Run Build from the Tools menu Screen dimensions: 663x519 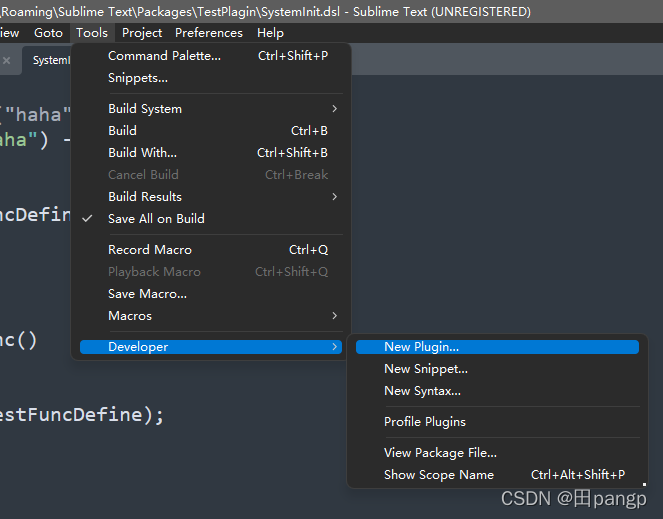(211, 131)
